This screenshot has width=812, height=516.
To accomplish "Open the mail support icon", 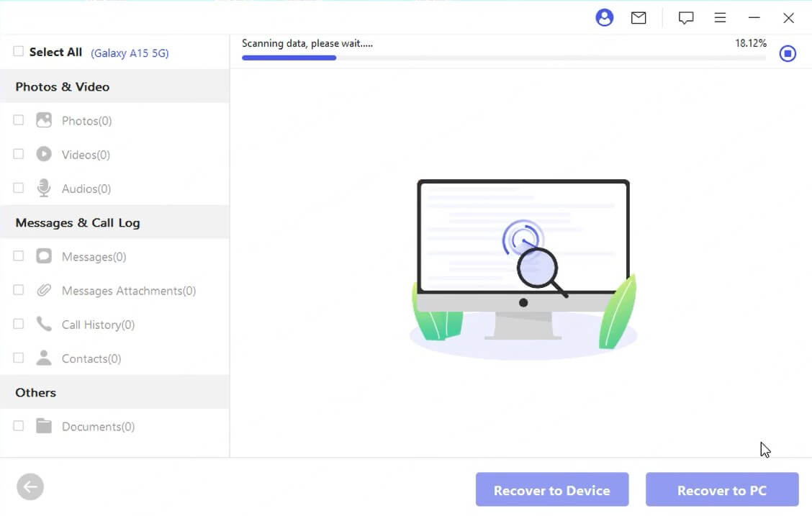I will click(639, 17).
